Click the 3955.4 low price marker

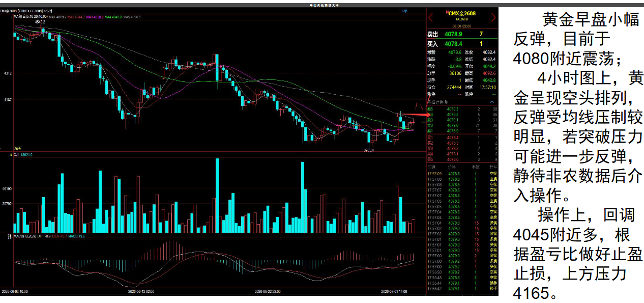coord(369,150)
